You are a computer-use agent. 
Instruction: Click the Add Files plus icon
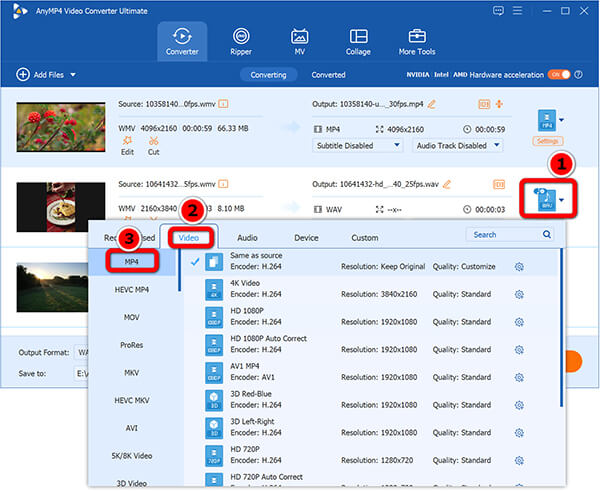tap(23, 75)
